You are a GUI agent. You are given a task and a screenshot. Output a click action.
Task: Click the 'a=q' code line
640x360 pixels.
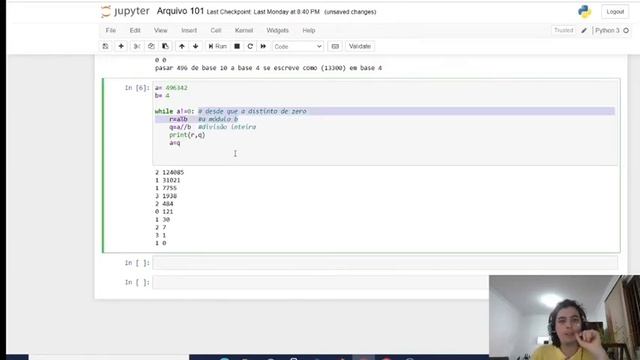click(174, 142)
